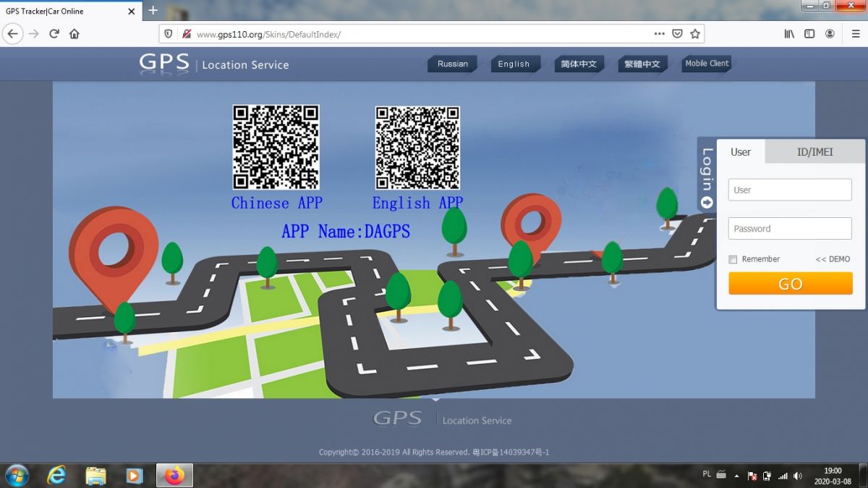Screen dimensions: 868x488
Task: Click the PL language indicator
Action: tap(707, 474)
